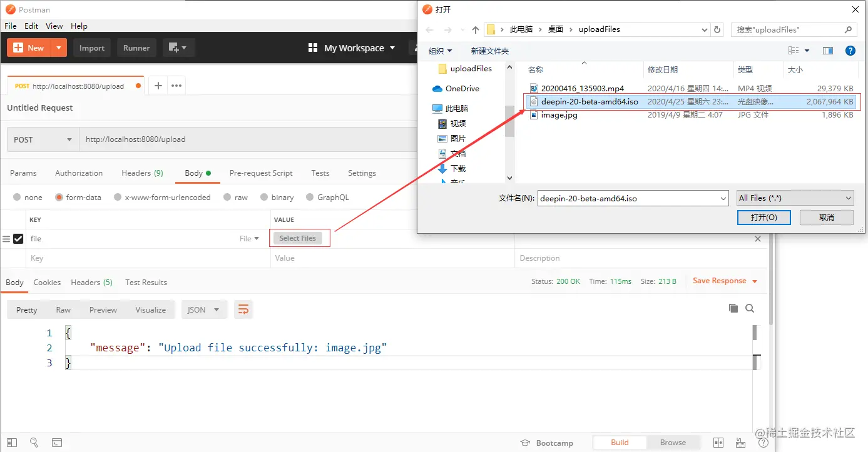This screenshot has height=452, width=868.
Task: Click the workspace grid icon beside My Workspace
Action: click(x=313, y=48)
